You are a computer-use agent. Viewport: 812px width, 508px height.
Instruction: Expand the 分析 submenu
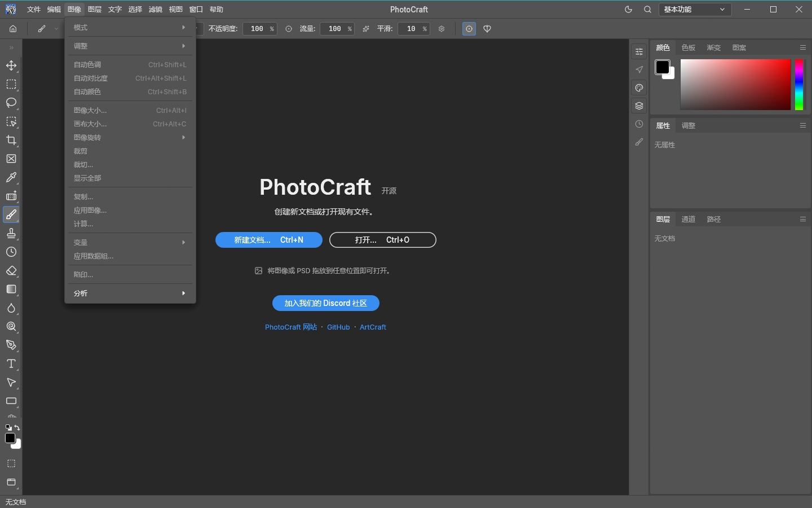tap(130, 294)
